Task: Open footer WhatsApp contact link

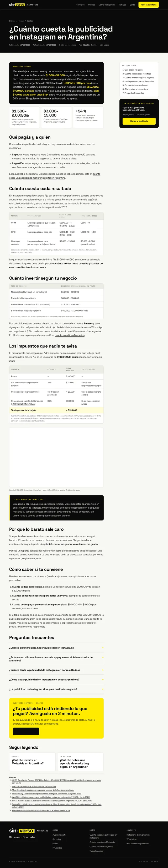Action: point(131,839)
